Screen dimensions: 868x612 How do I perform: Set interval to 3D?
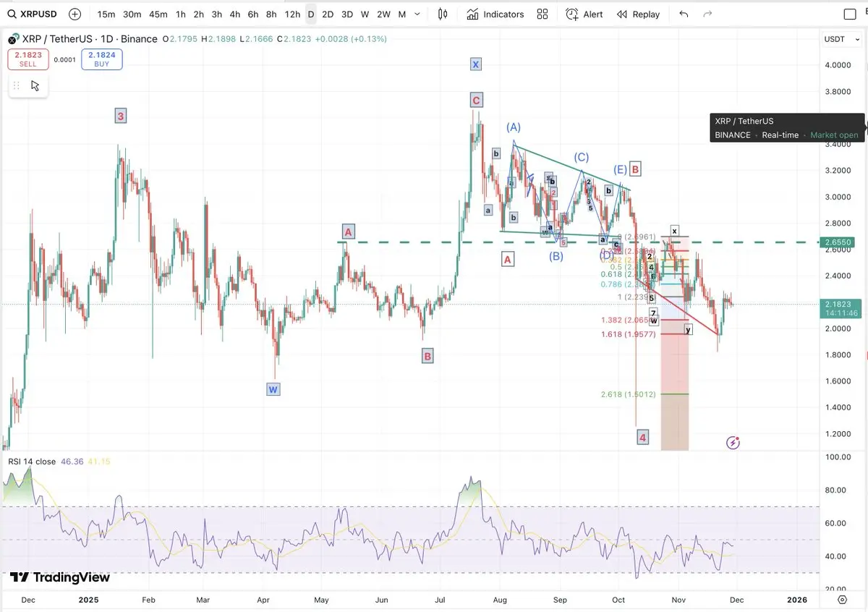347,14
